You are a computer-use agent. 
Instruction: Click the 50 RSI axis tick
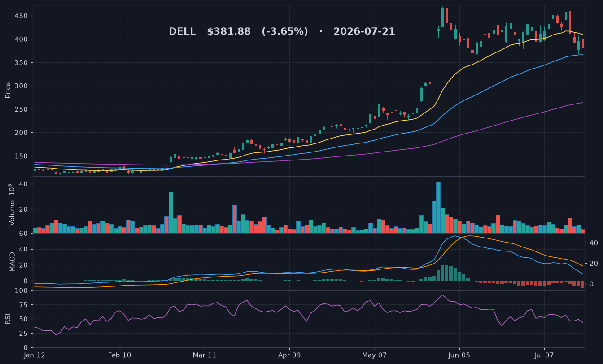point(24,319)
